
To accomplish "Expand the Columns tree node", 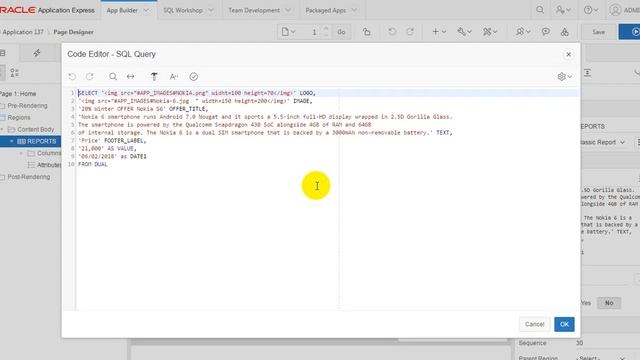I will click(x=21, y=153).
